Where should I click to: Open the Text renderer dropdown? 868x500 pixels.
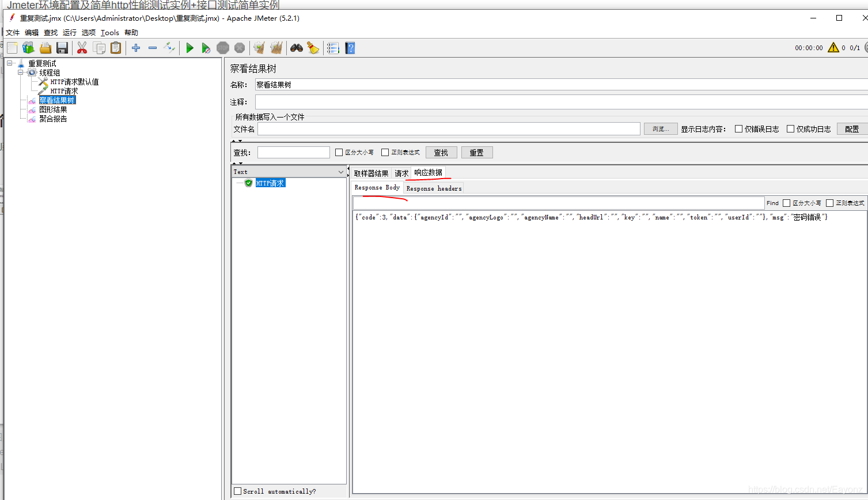(x=289, y=172)
